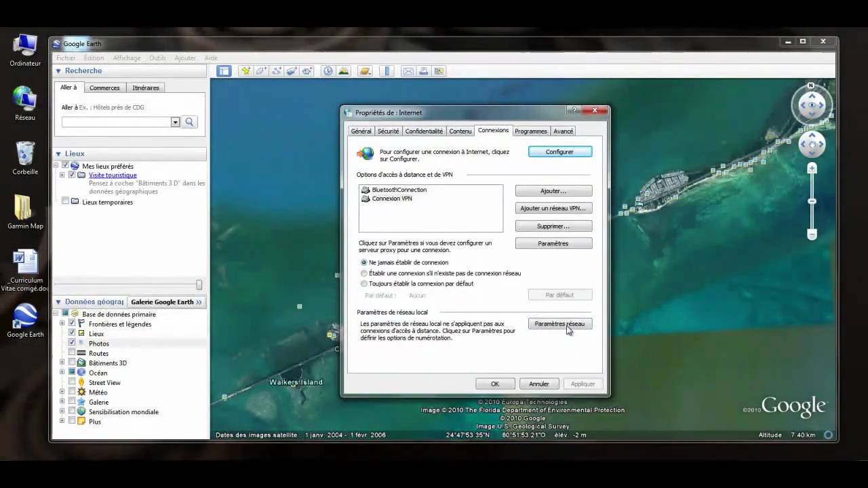The image size is (868, 488).
Task: Enable the Routes layer checkbox
Action: click(72, 353)
